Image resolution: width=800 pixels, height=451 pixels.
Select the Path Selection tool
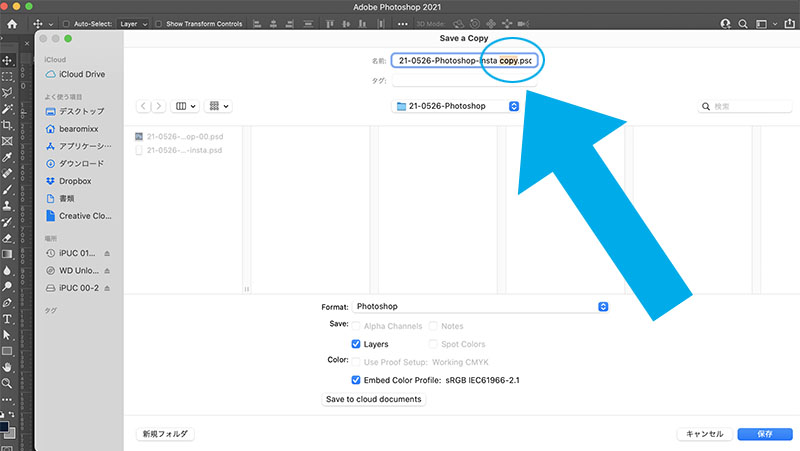7,335
